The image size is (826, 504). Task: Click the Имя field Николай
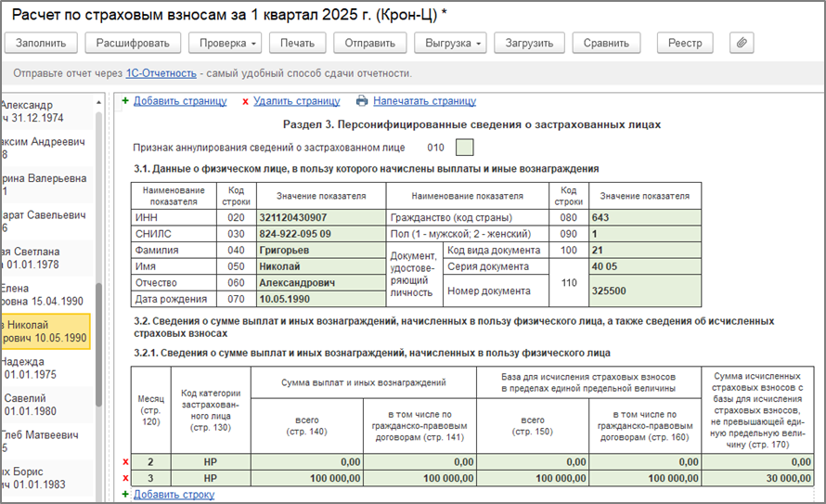321,266
